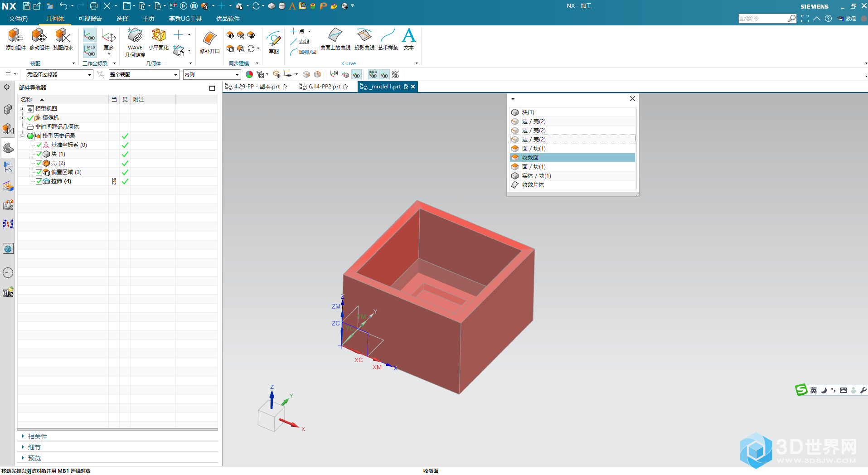Toggle the MCS eye icon in the selection bar

(x=373, y=74)
